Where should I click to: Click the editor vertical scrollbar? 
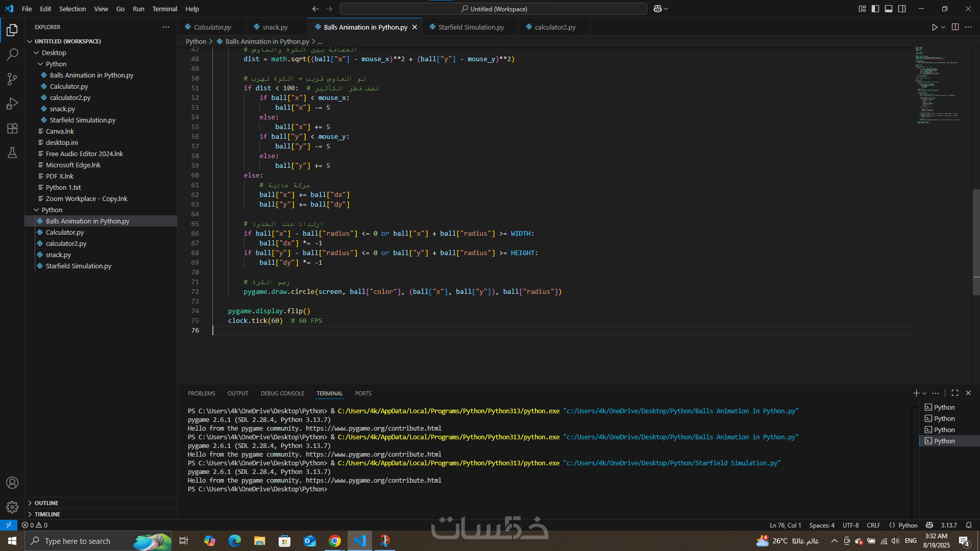976,242
